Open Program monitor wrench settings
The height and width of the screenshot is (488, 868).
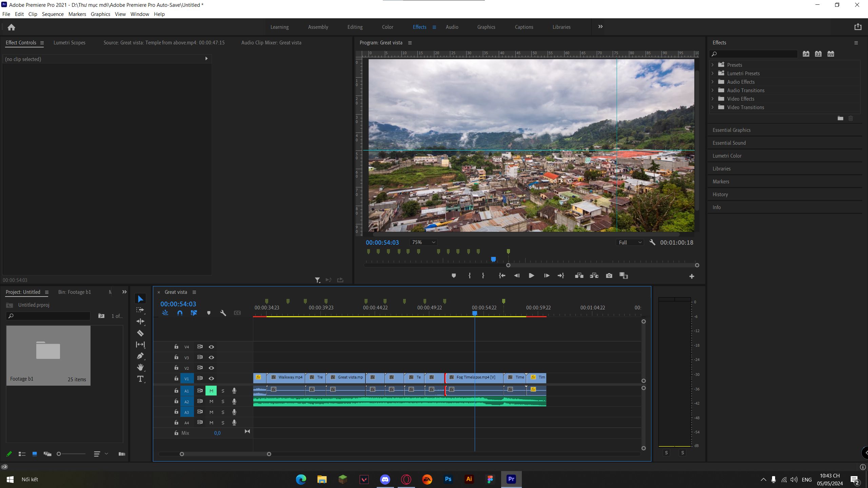[652, 242]
